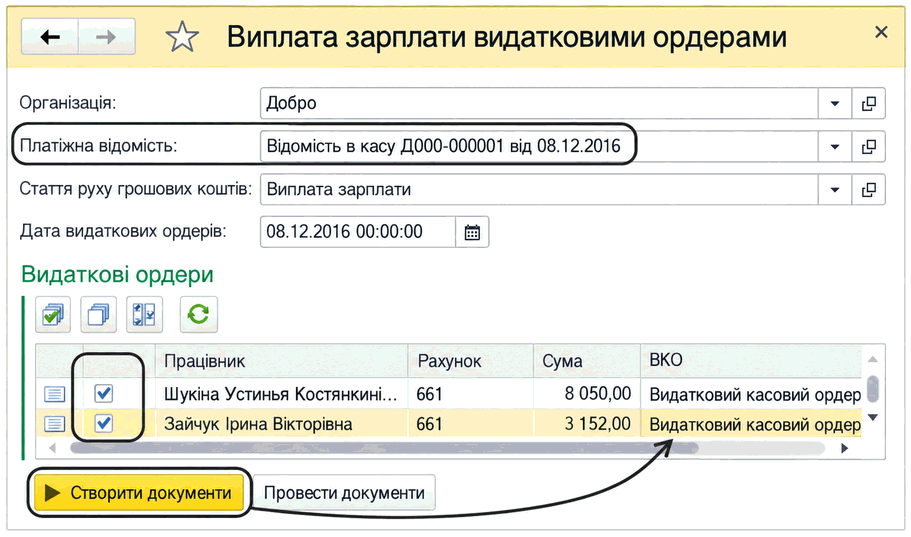911x537 pixels.
Task: Click the vertical scrollbar's up arrow
Action: (x=872, y=360)
